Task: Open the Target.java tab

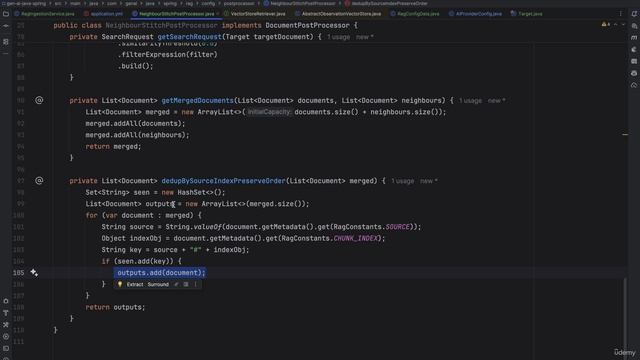Action: pos(527,14)
